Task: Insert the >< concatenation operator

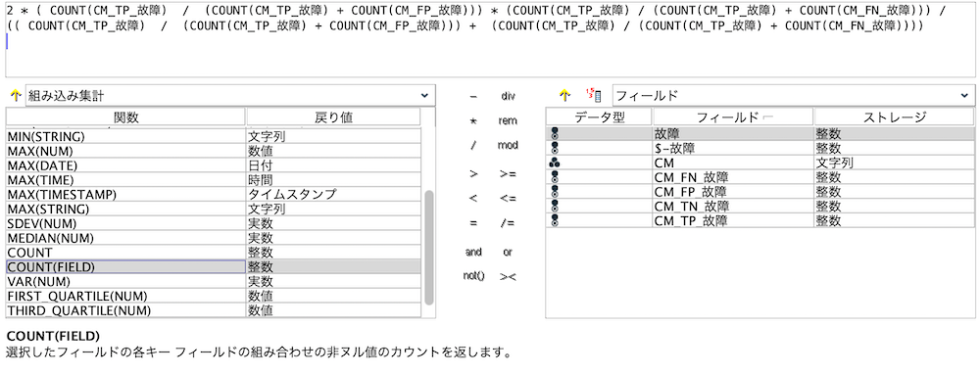Action: pyautogui.click(x=508, y=276)
